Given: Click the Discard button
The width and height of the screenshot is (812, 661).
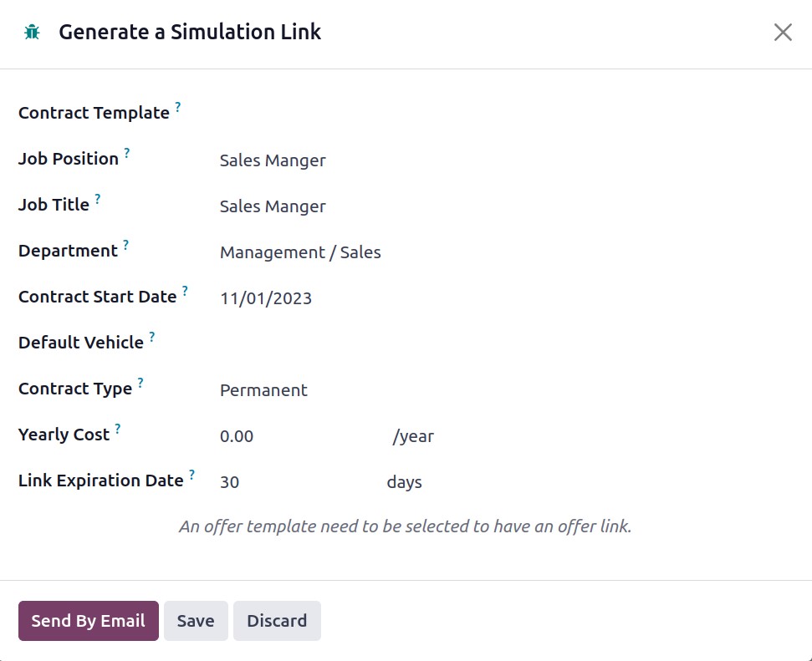Looking at the screenshot, I should click(x=277, y=621).
